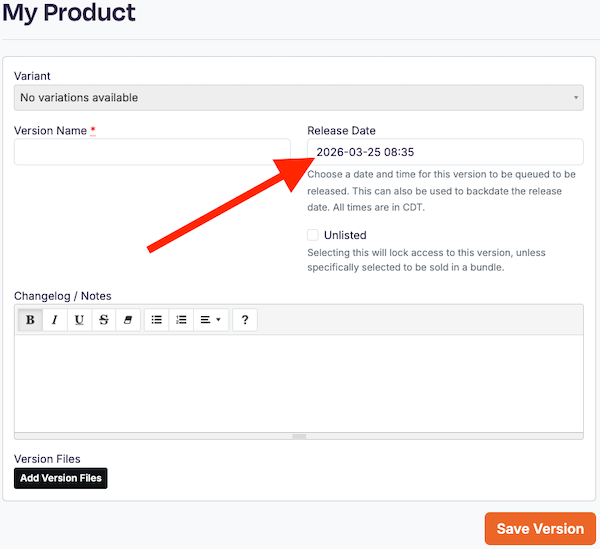Grab the editor resize handle bar
Viewport: 600px width, 549px height.
[x=299, y=436]
